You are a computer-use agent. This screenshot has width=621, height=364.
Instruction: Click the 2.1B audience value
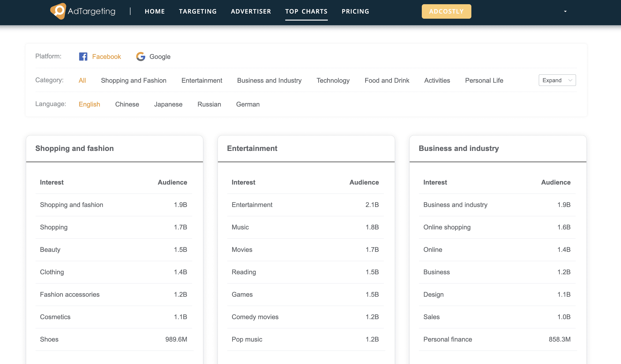(x=372, y=205)
